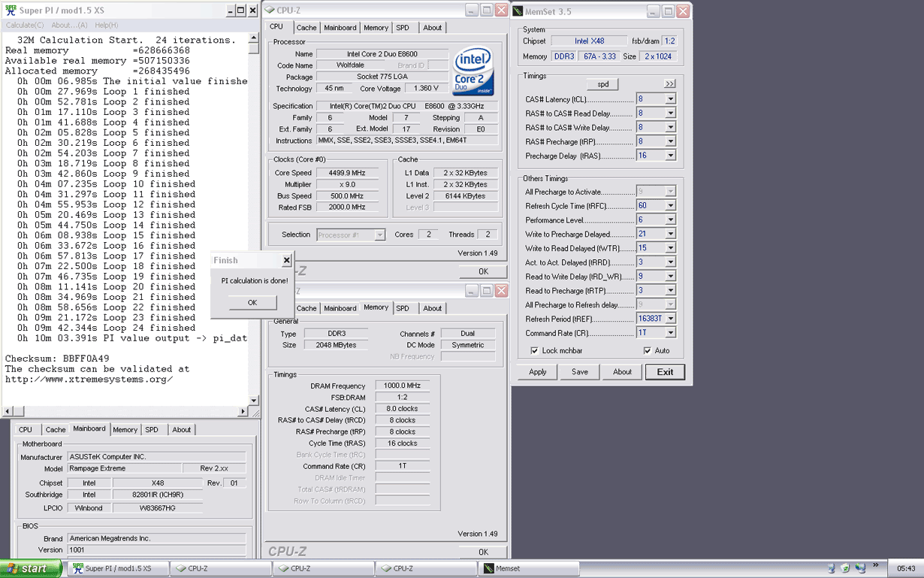Apply the MemSet timing settings

pos(538,372)
